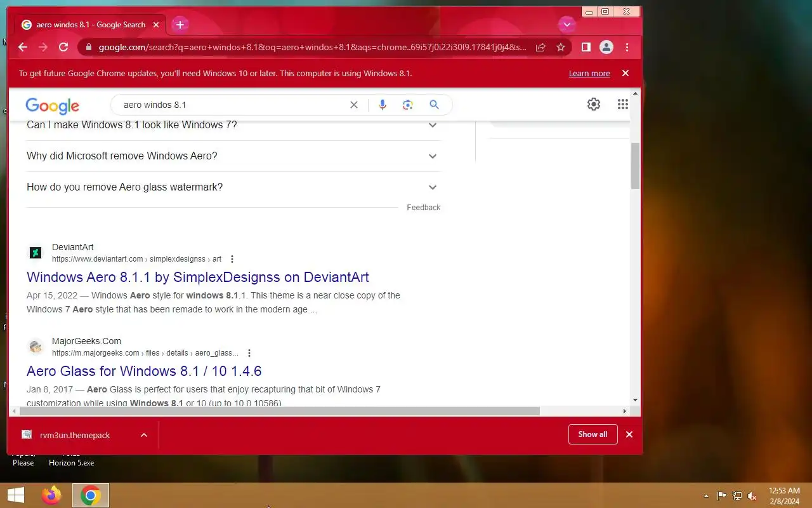Image resolution: width=812 pixels, height=508 pixels.
Task: Click the DeviantArt favicon
Action: (x=36, y=253)
